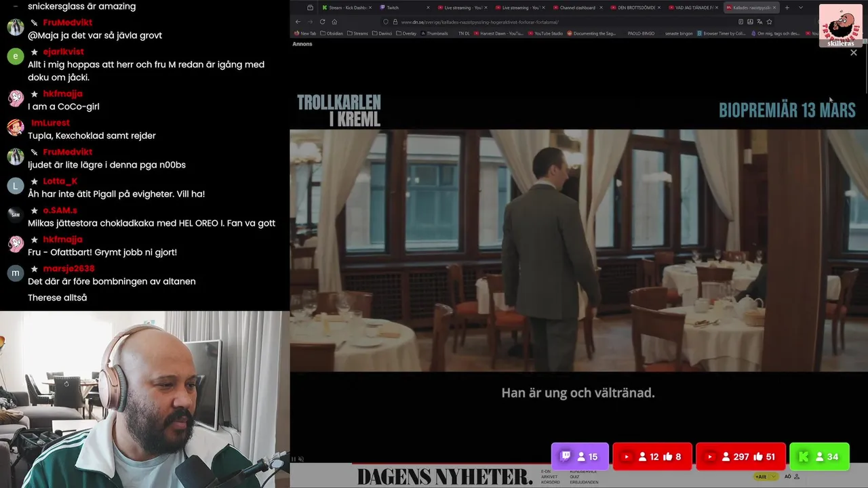
Task: Click the page vertical scrollbar thumb
Action: click(x=865, y=68)
